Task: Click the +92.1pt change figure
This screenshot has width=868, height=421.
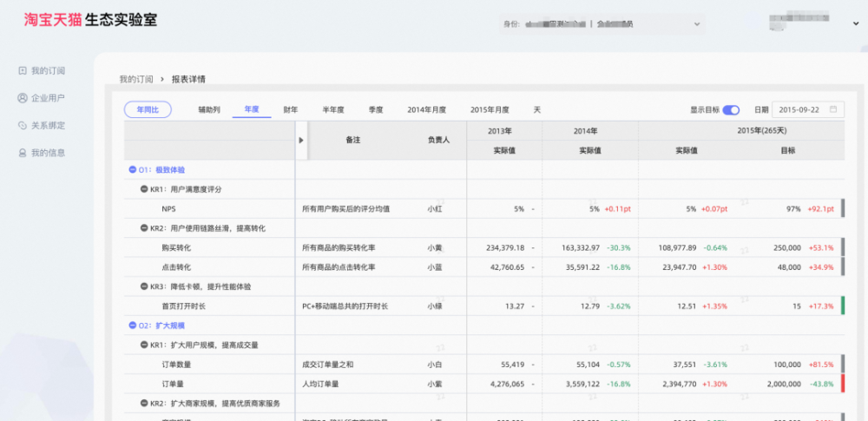Action: pyautogui.click(x=820, y=209)
